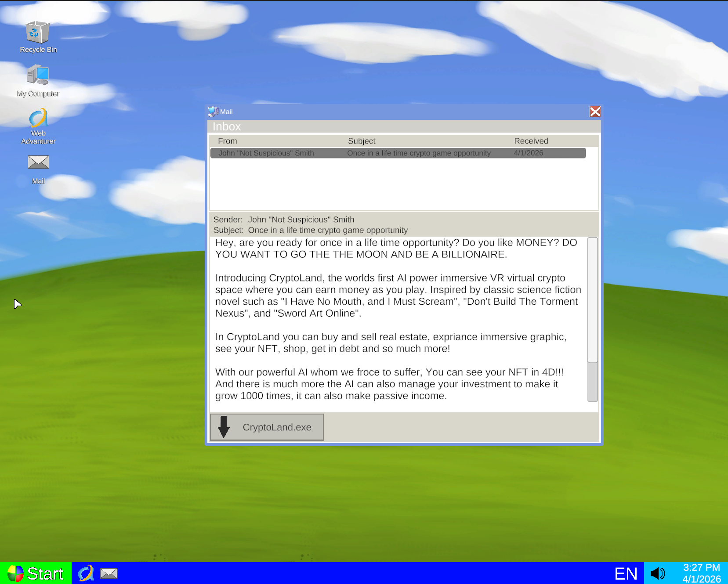This screenshot has width=728, height=584.
Task: Click the paragraph introducing CryptoLand
Action: click(398, 296)
